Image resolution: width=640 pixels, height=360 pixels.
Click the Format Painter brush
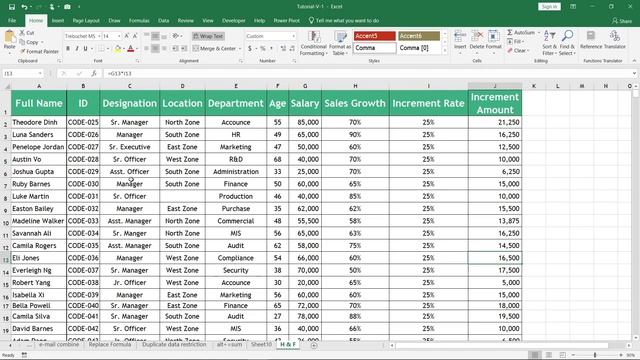[39, 51]
